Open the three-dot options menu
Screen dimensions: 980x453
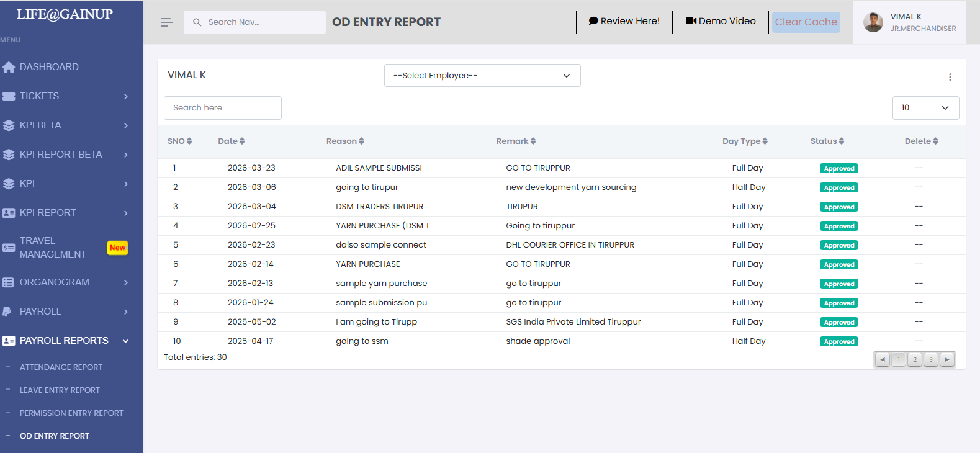[950, 77]
